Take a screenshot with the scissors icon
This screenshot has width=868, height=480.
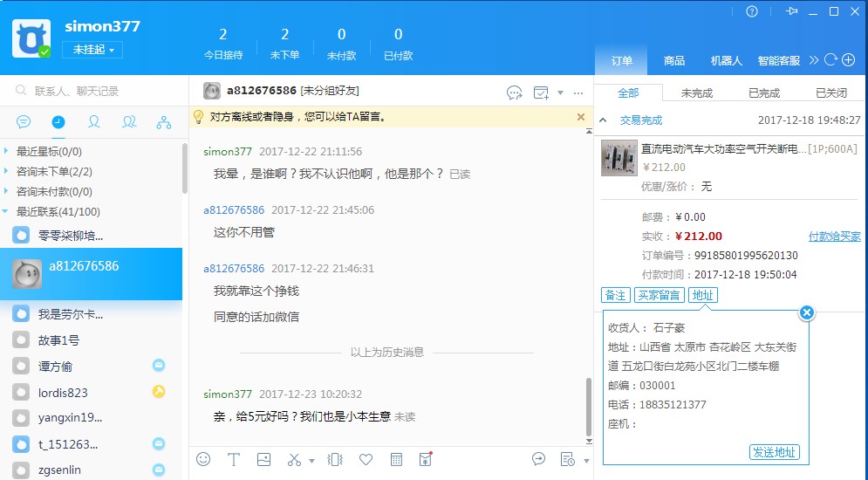pos(294,460)
